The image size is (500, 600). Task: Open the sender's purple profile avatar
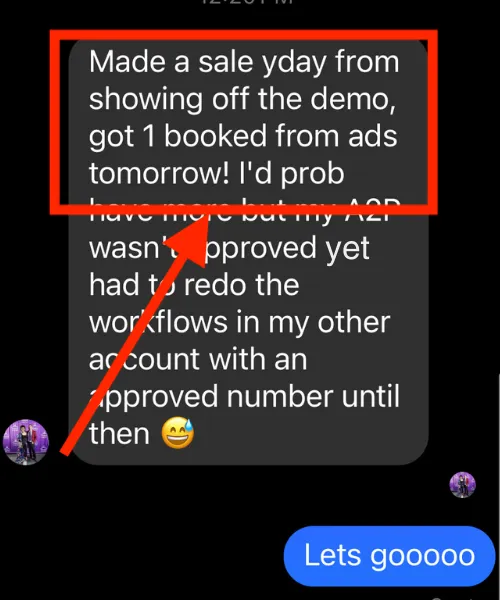(x=26, y=442)
